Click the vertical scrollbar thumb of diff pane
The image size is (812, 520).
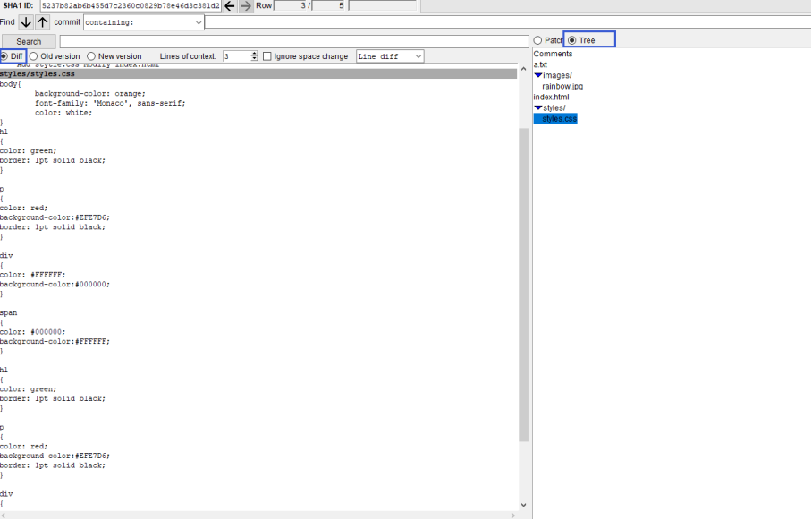(x=523, y=285)
